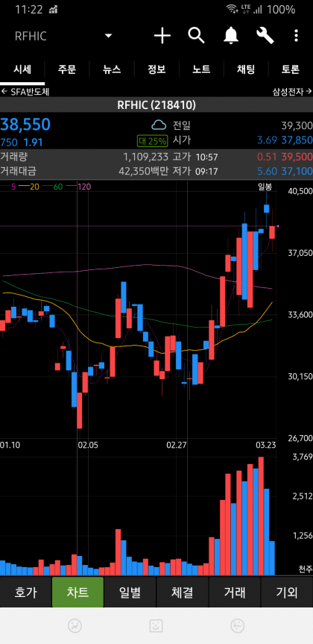Open the 정보 tab
Viewport: 313px width, 644px height.
click(156, 69)
